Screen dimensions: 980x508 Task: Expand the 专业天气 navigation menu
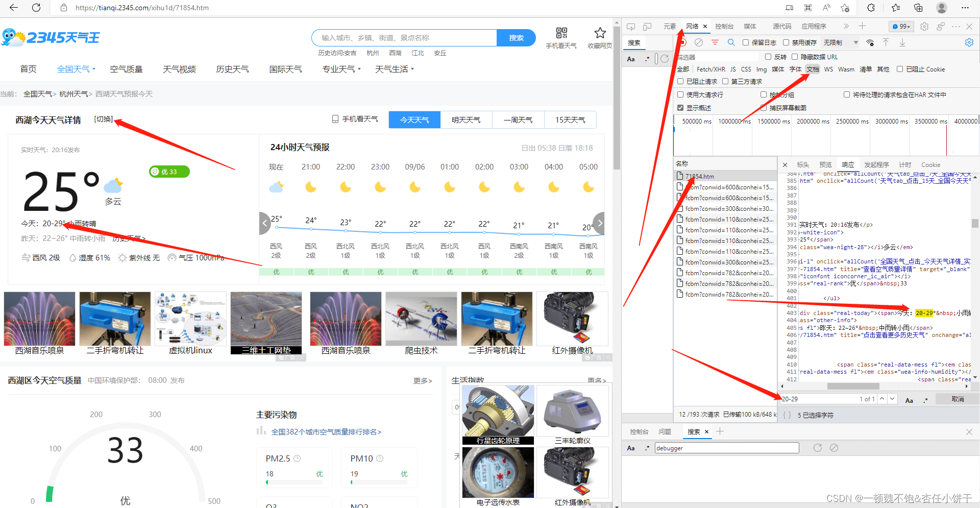pyautogui.click(x=341, y=69)
